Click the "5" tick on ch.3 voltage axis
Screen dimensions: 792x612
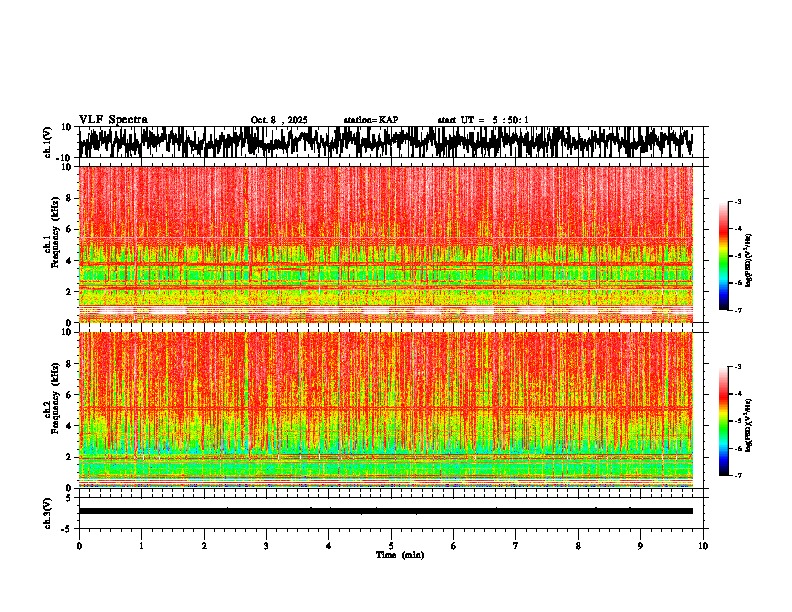pos(70,497)
